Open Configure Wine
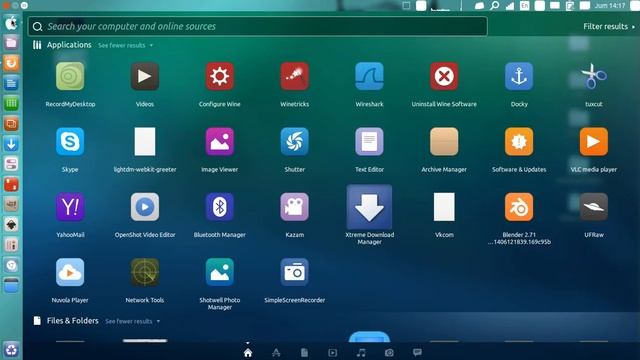 (x=220, y=76)
